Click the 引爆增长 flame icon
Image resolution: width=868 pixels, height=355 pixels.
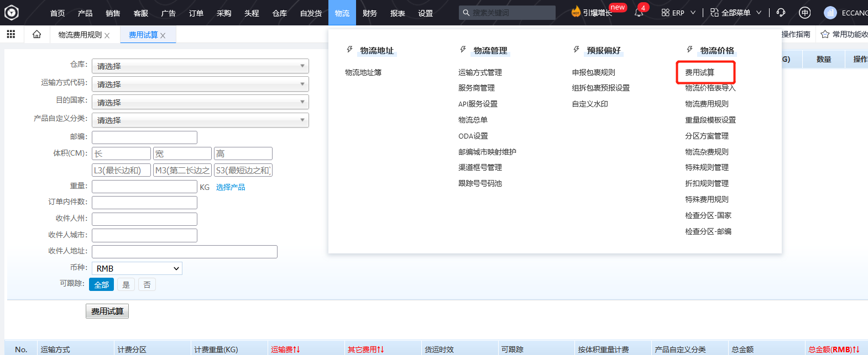coord(576,12)
